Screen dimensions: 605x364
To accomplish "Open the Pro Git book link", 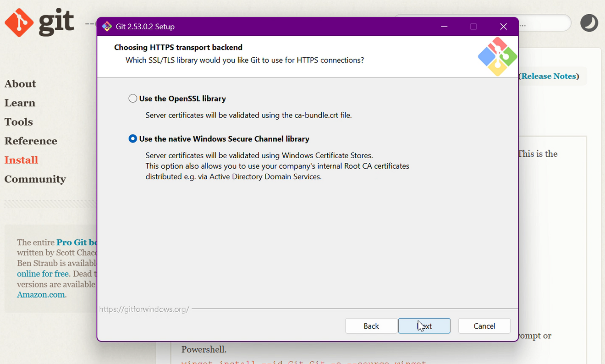I will pos(77,243).
